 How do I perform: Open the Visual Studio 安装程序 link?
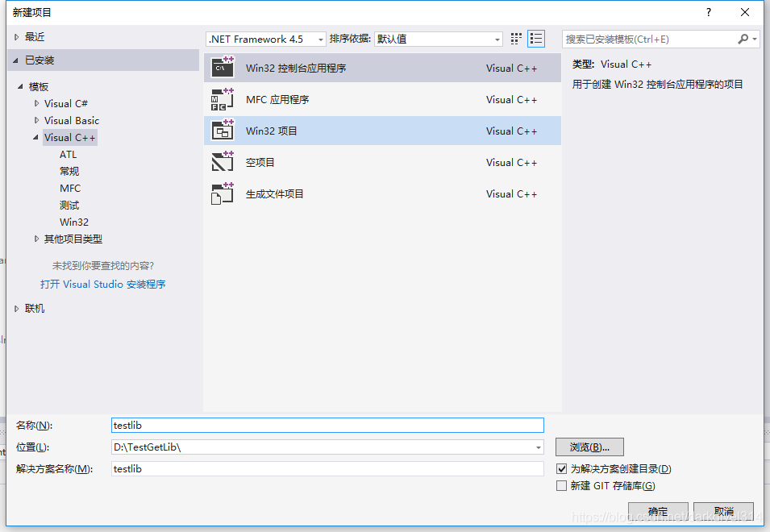click(x=103, y=285)
